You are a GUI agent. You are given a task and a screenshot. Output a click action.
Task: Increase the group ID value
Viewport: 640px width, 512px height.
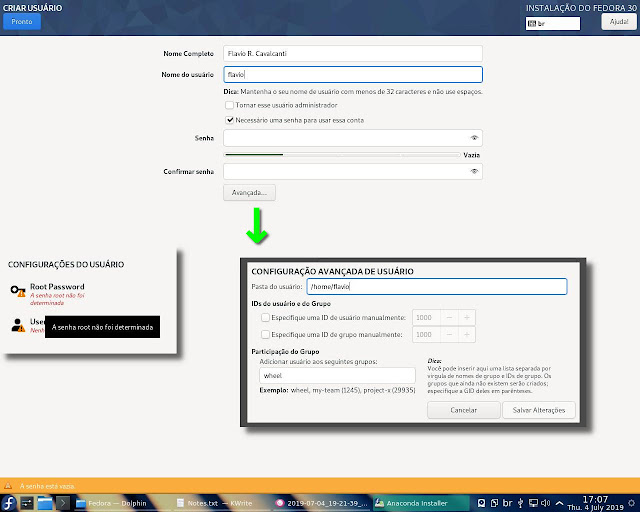(467, 335)
